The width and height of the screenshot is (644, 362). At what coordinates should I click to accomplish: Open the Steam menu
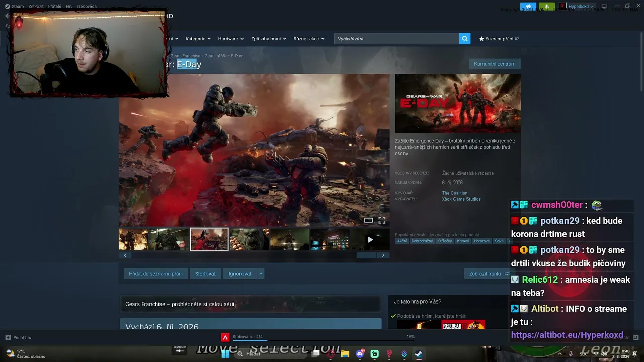tap(18, 7)
